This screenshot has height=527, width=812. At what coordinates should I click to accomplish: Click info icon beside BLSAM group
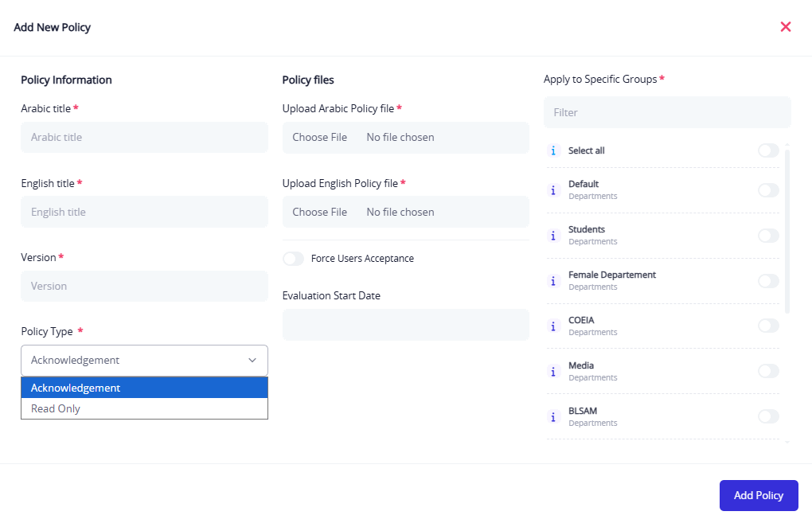(x=554, y=417)
